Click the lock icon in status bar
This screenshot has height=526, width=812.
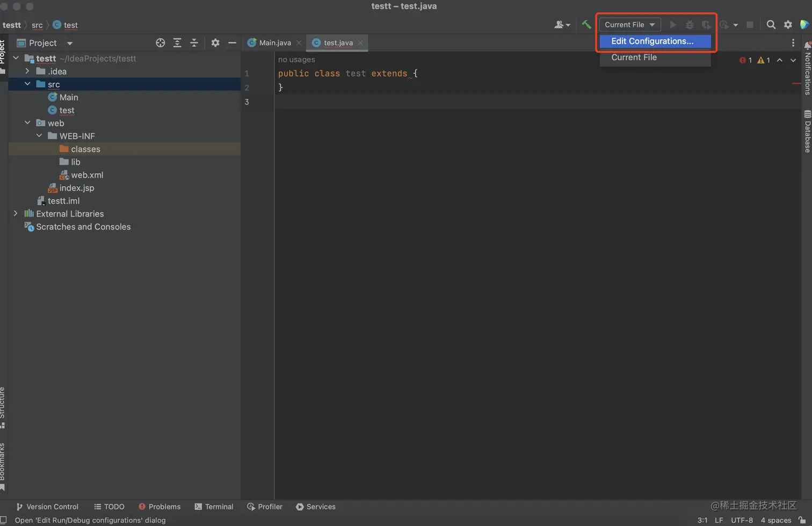pos(802,520)
